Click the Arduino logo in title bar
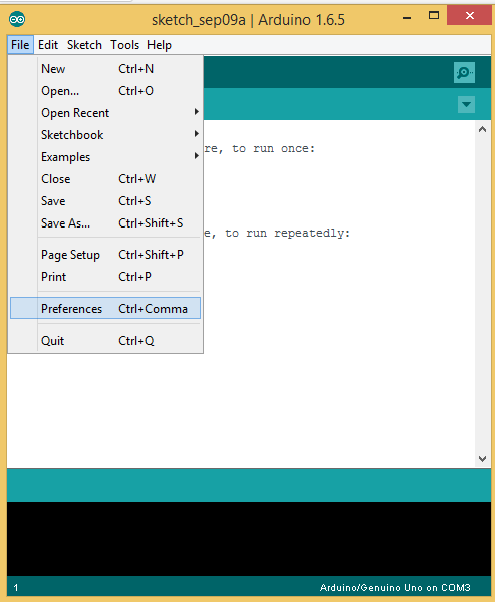The width and height of the screenshot is (495, 602). 17,19
